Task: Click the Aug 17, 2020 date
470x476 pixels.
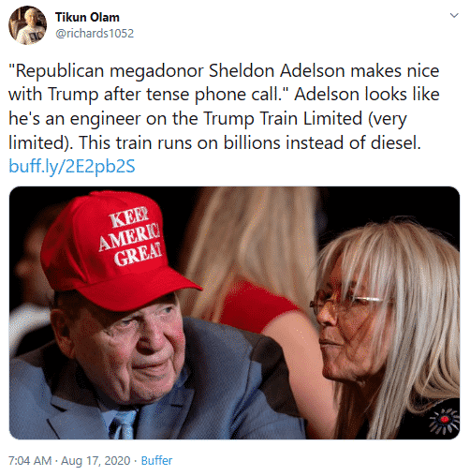Action: tap(95, 460)
